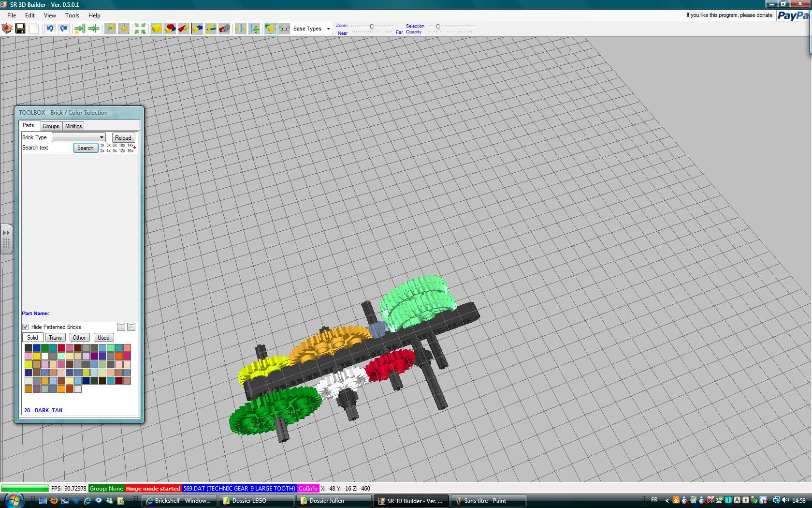Image resolution: width=812 pixels, height=508 pixels.
Task: Adjust the Selection Opacity slider
Action: pyautogui.click(x=438, y=27)
